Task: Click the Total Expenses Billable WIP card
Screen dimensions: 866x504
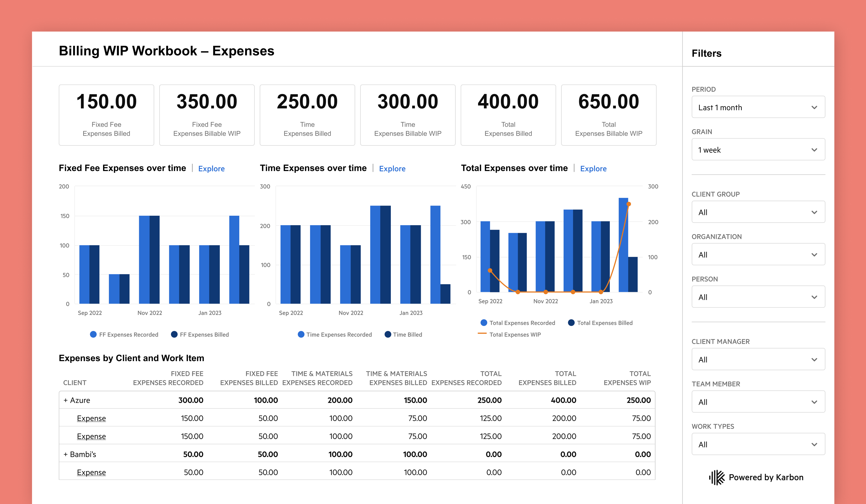Action: click(x=608, y=115)
